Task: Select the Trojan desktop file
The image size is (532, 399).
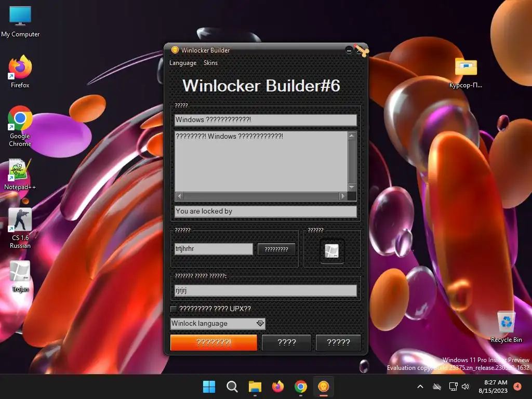Action: 20,276
